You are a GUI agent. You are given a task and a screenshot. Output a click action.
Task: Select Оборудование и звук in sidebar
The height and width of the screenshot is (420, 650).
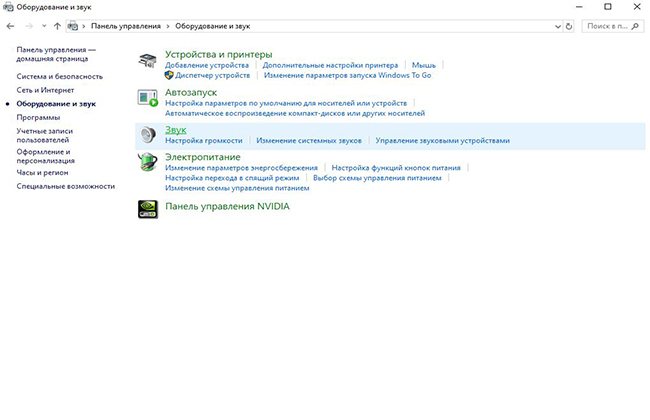(x=56, y=104)
